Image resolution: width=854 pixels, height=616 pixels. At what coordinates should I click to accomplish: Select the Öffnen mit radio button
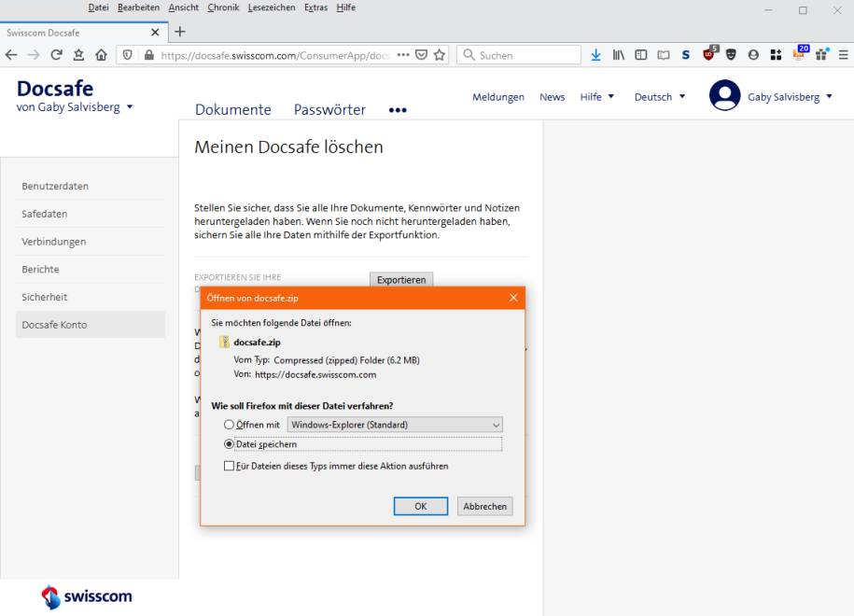pyautogui.click(x=230, y=425)
